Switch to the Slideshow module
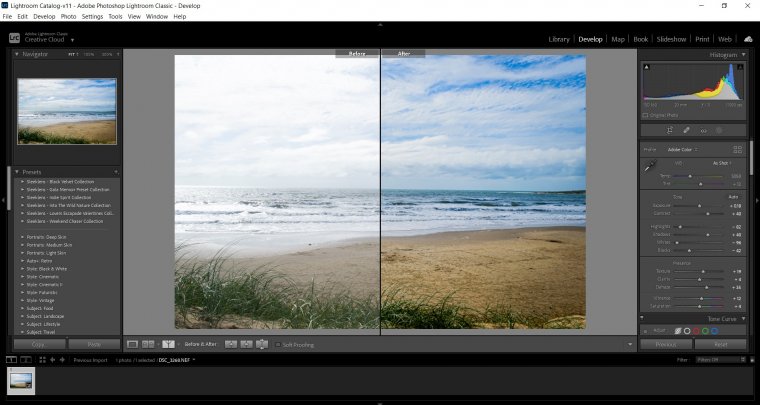Viewport: 760px width, 405px height. click(671, 39)
